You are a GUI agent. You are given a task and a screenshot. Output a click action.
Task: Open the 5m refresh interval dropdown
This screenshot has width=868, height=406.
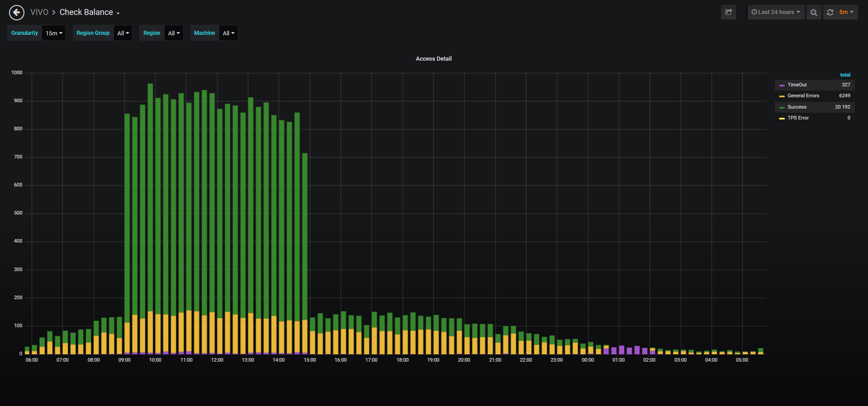point(846,12)
